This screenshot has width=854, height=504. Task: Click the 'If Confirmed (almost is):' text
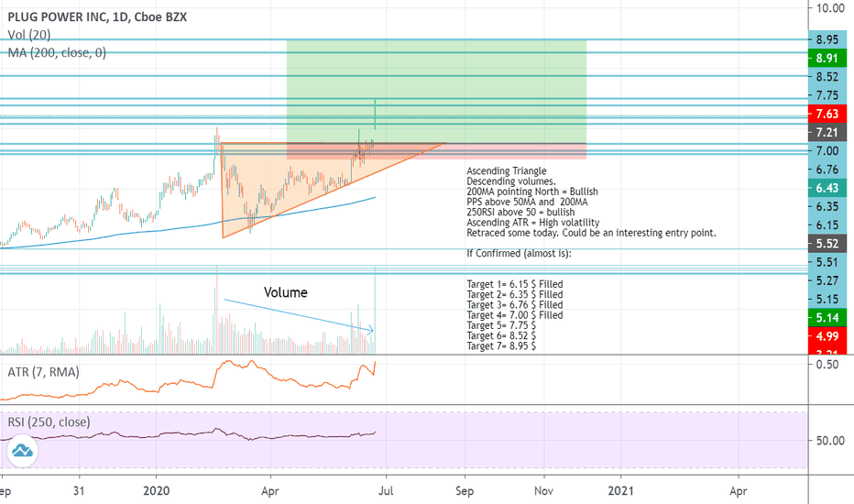pos(519,253)
